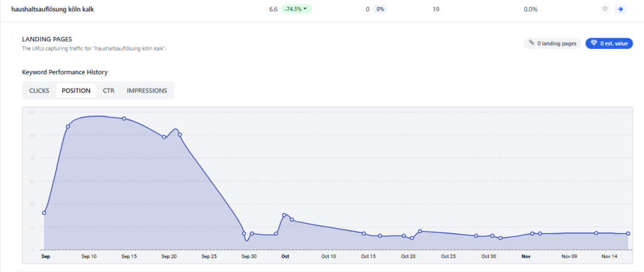Click the data point above the Oct label
This screenshot has height=272, width=644.
[x=284, y=215]
